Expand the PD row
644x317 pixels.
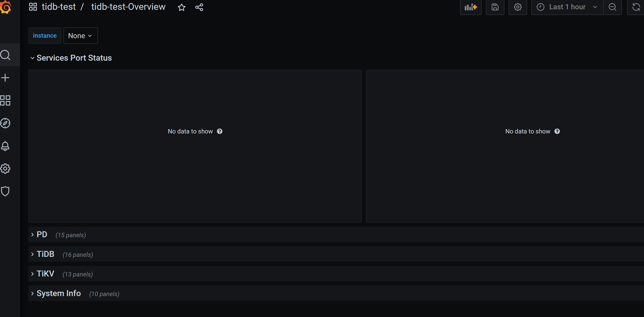[42, 234]
